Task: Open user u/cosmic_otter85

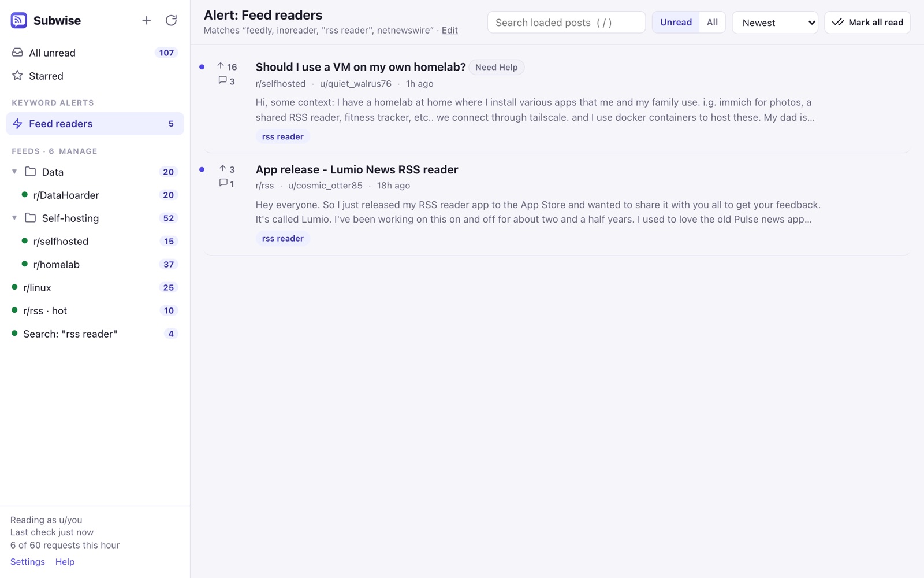Action: click(x=325, y=186)
